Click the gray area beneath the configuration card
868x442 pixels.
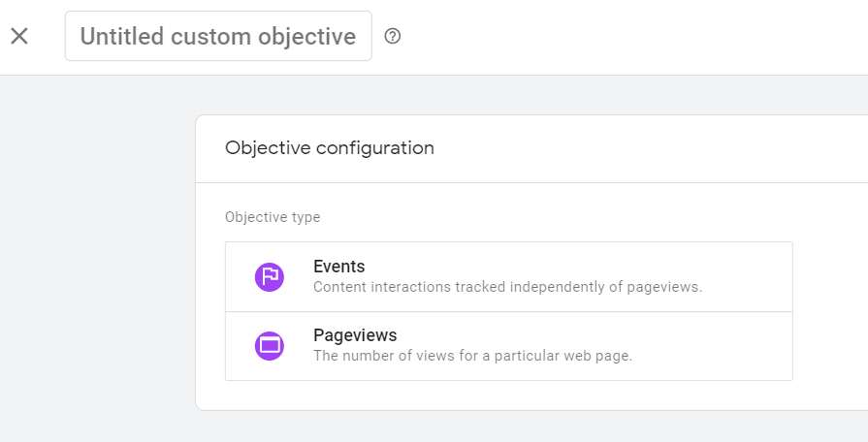(x=508, y=427)
